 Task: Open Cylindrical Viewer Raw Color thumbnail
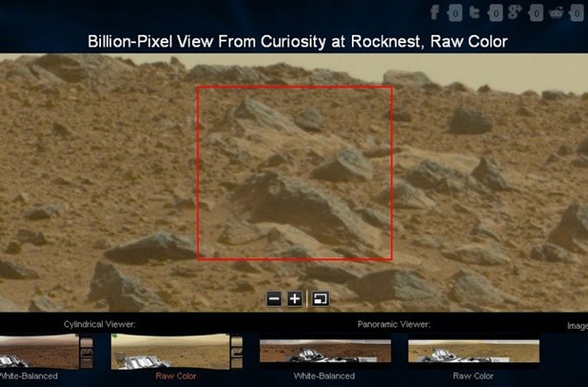click(x=176, y=352)
